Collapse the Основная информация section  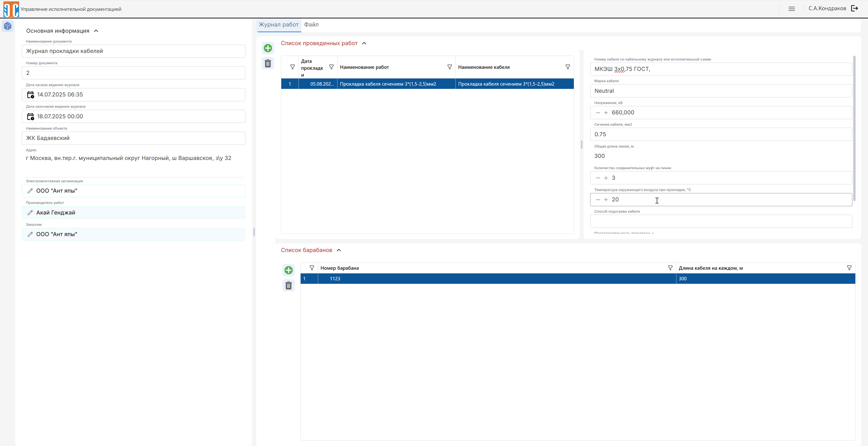coord(96,31)
